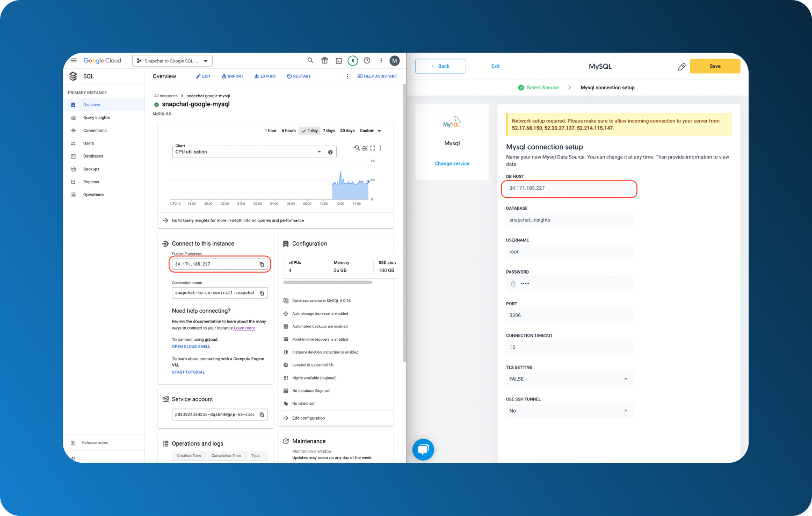Click the Google Cloud logo
Image resolution: width=812 pixels, height=516 pixels.
click(x=102, y=61)
